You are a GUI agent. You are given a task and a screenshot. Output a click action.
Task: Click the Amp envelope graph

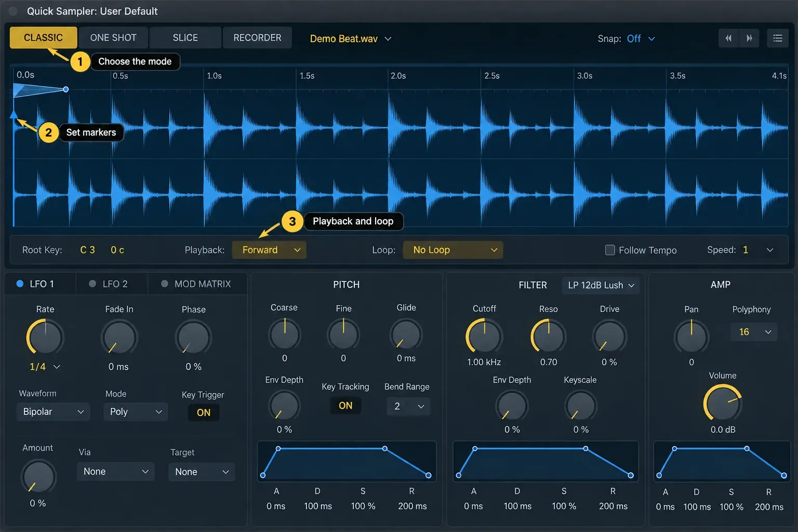tap(722, 461)
